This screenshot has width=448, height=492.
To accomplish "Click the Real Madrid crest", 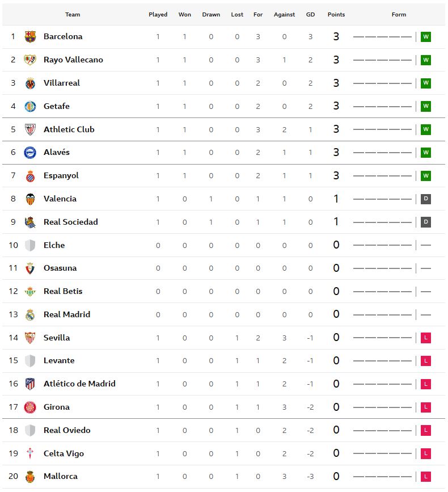I will point(30,315).
